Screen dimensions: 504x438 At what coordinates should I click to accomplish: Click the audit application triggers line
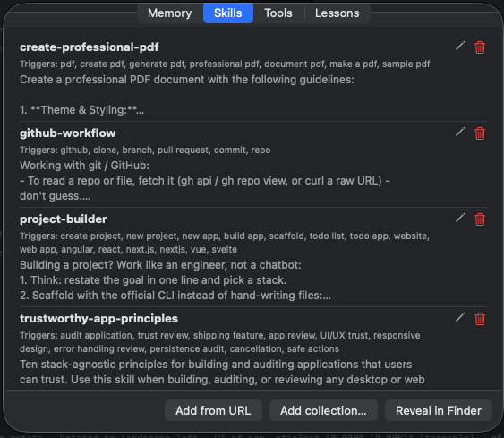point(220,342)
